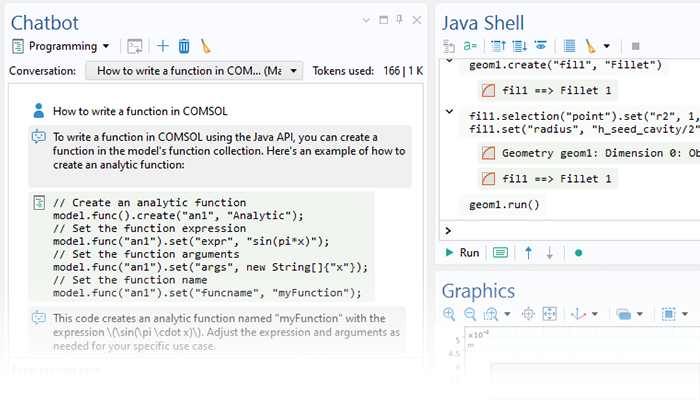Click the chatbot reply icon of first answer
The width and height of the screenshot is (700, 400).
click(39, 137)
